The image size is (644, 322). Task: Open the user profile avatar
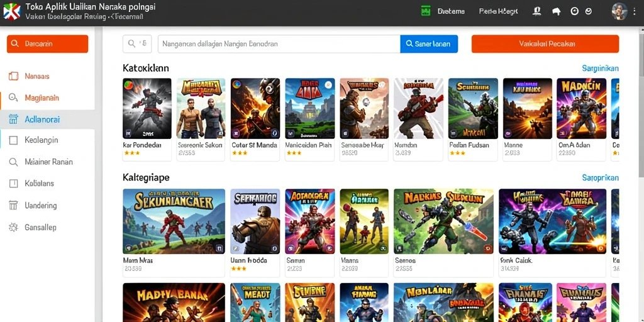(x=619, y=11)
